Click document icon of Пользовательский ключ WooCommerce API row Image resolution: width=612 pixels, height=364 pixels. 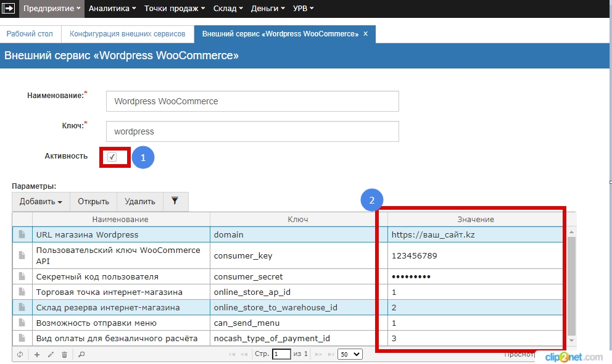tap(22, 255)
